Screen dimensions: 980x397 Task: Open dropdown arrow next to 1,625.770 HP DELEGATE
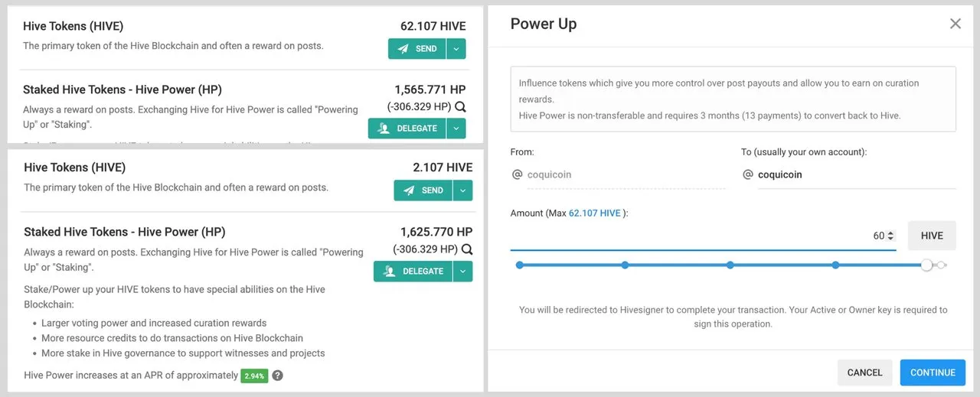point(462,272)
